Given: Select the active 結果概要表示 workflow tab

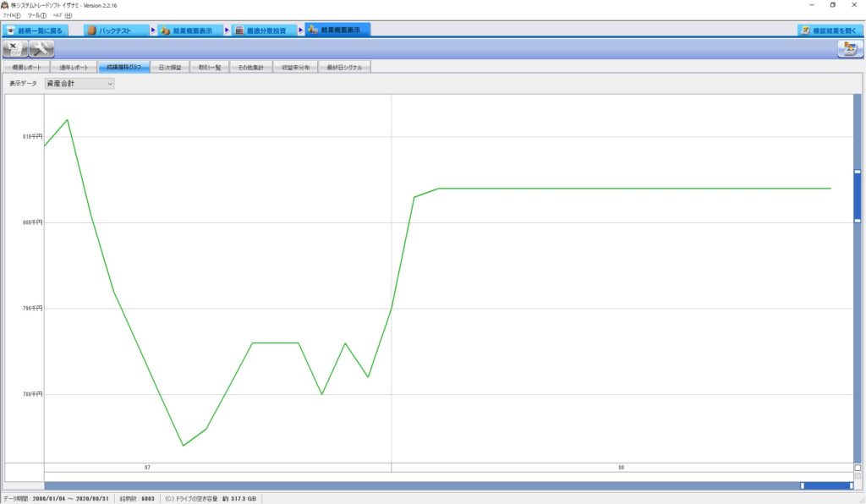Looking at the screenshot, I should pos(338,30).
